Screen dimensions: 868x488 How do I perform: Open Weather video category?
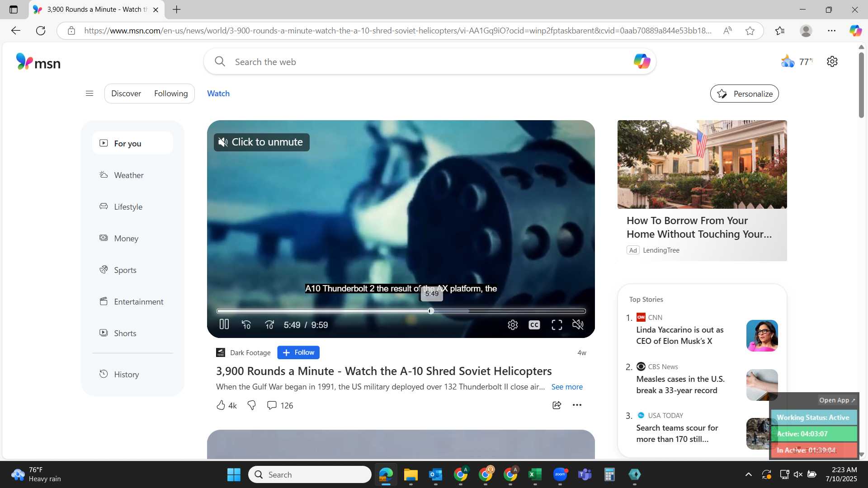click(132, 175)
